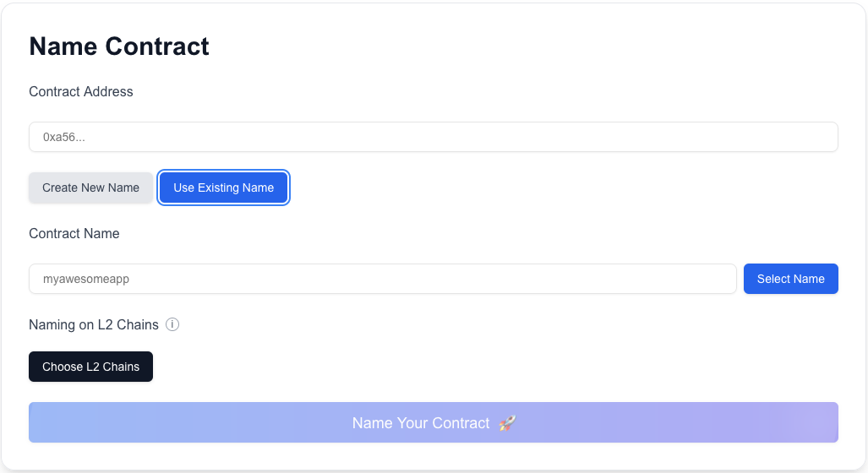Screen dimensions: 868x473
Task: Click the Naming on L2 Chains label text
Action: pos(94,324)
